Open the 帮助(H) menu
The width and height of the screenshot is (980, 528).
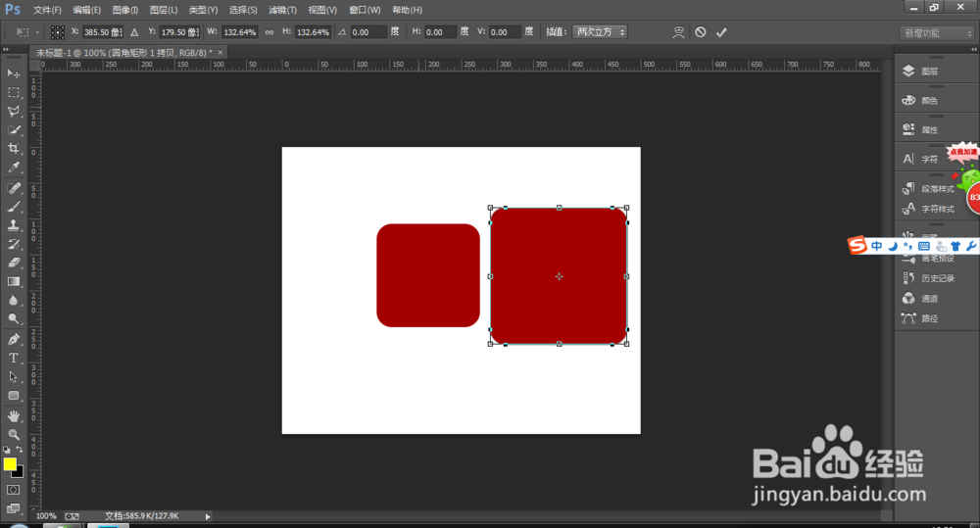[x=407, y=10]
